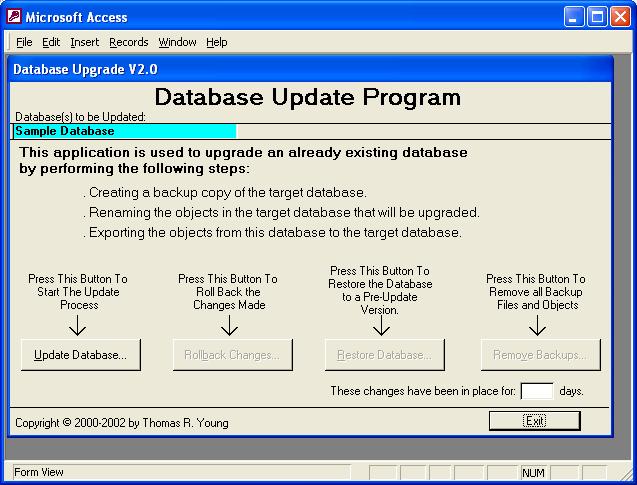This screenshot has height=485, width=637.
Task: Click the 'Creating a backup copy' step text
Action: [x=225, y=193]
